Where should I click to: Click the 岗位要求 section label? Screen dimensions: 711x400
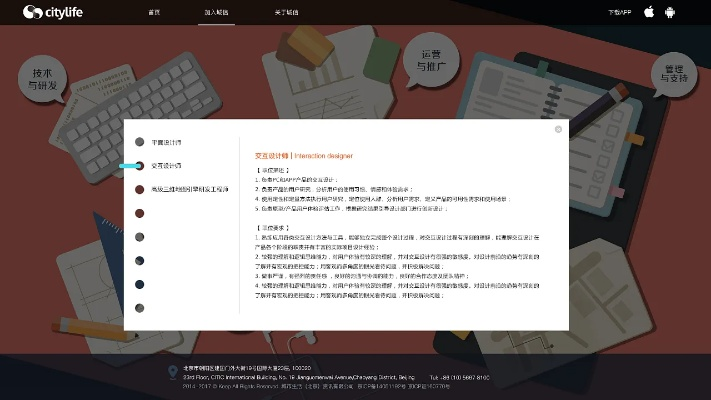(x=273, y=228)
